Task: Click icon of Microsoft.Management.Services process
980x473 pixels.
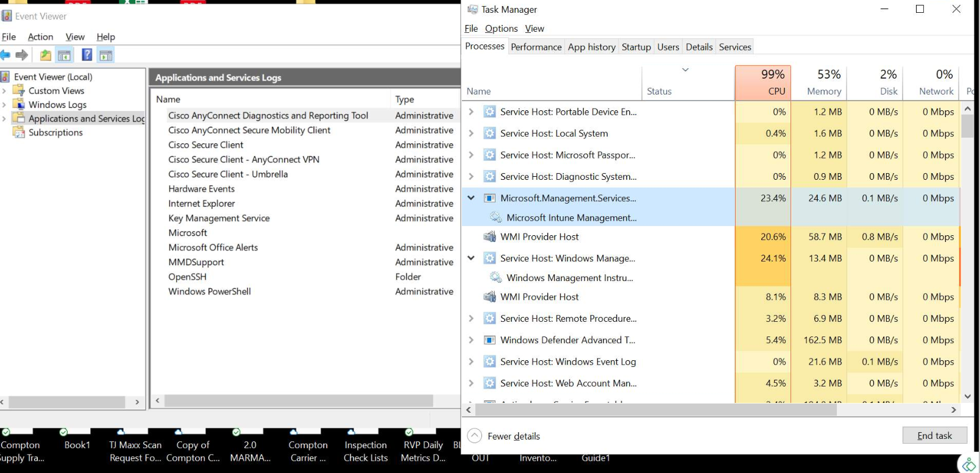Action: (x=489, y=198)
